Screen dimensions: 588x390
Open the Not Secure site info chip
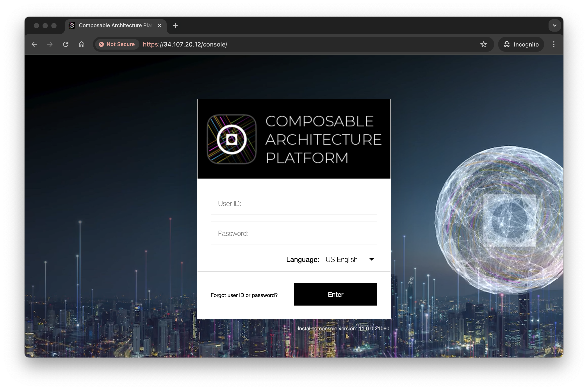(x=117, y=44)
